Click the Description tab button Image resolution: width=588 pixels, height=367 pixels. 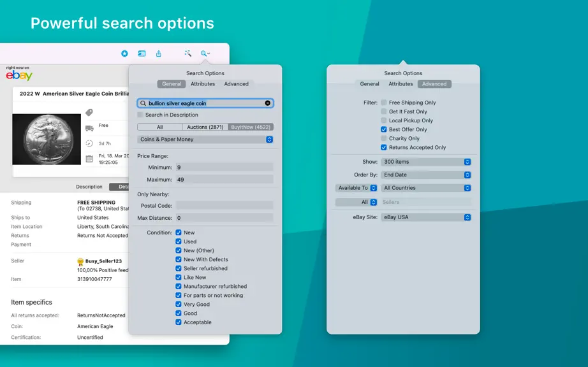(89, 187)
